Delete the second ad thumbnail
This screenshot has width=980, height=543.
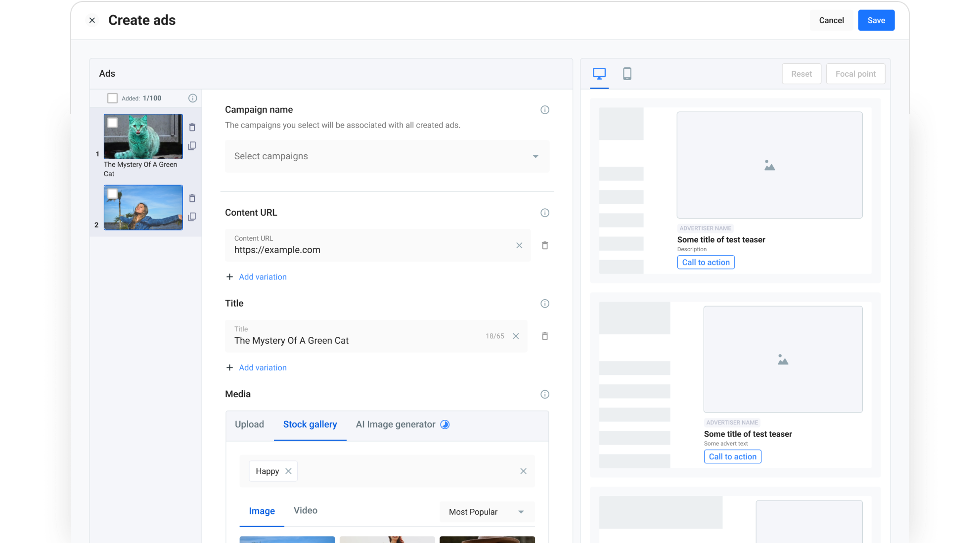tap(192, 198)
